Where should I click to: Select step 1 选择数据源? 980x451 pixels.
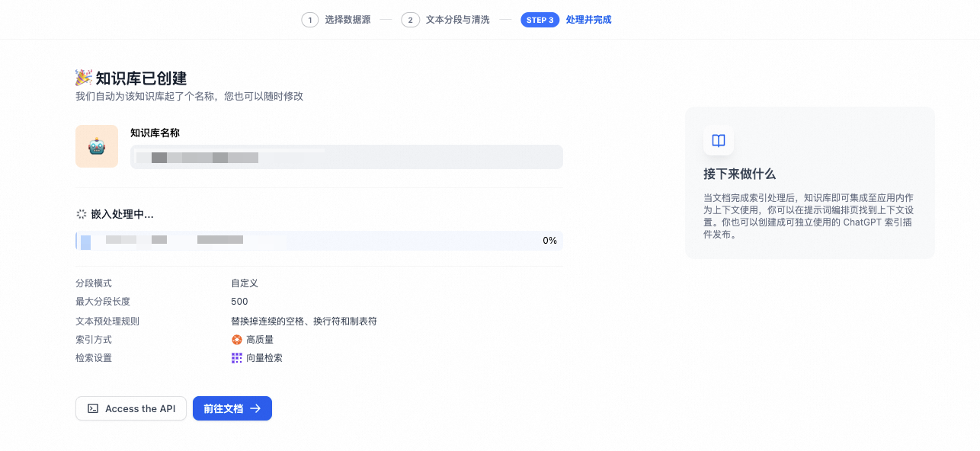(x=336, y=20)
